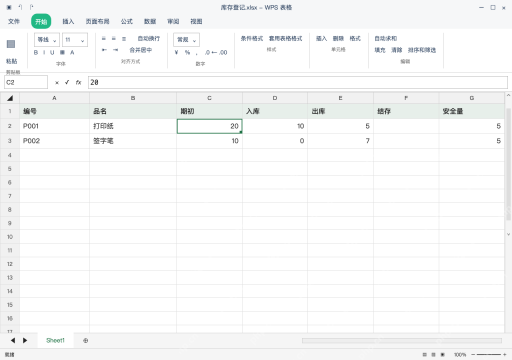Open the cell Format (格式) menu
The width and height of the screenshot is (512, 360).
tap(355, 39)
